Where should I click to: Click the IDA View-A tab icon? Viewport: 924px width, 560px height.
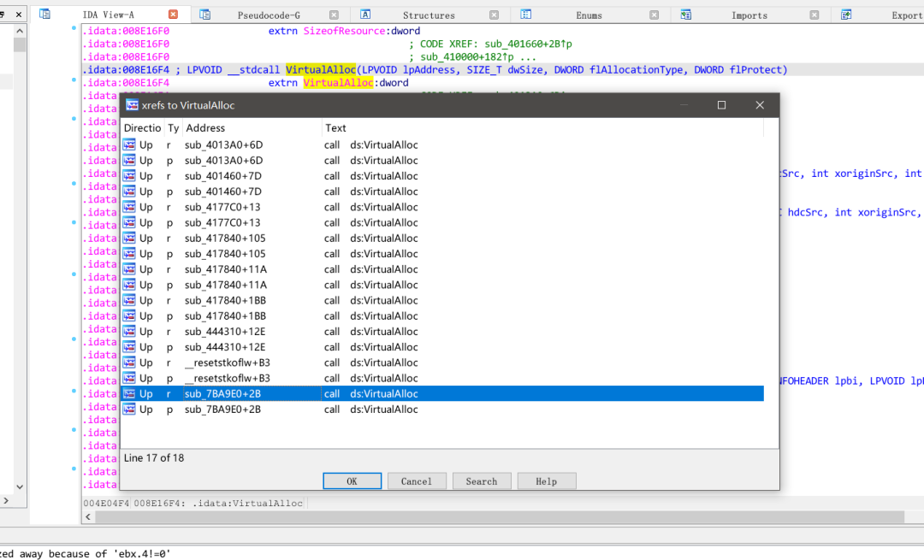(44, 15)
